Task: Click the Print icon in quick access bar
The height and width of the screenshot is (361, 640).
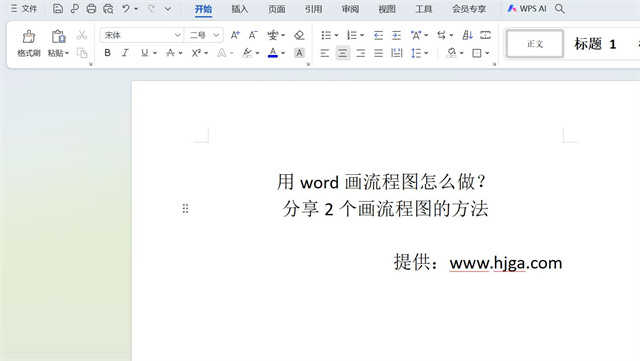Action: pos(91,9)
